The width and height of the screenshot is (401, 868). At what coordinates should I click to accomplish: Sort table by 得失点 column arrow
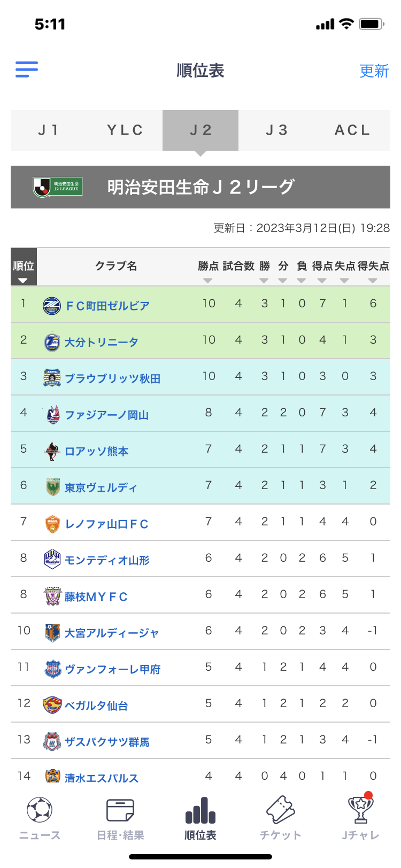[x=373, y=280]
